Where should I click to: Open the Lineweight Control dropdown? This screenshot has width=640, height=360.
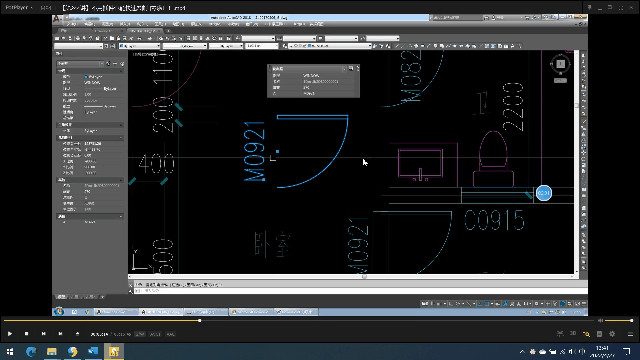coord(226,46)
